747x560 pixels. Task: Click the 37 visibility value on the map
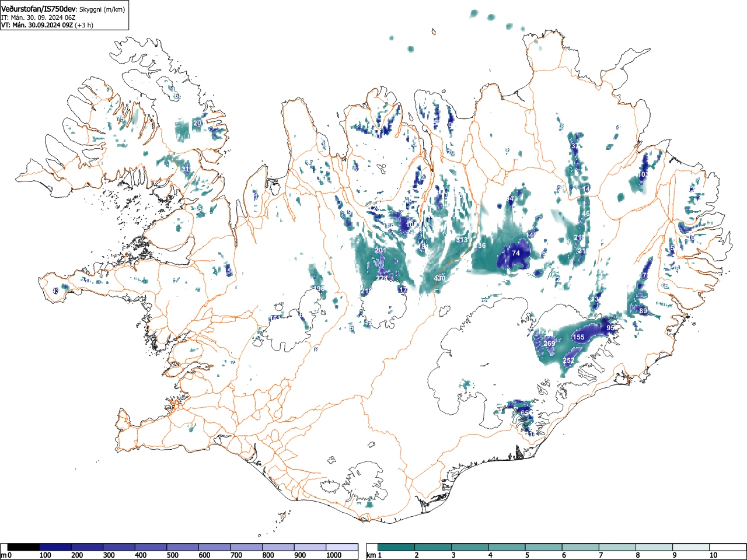point(575,146)
